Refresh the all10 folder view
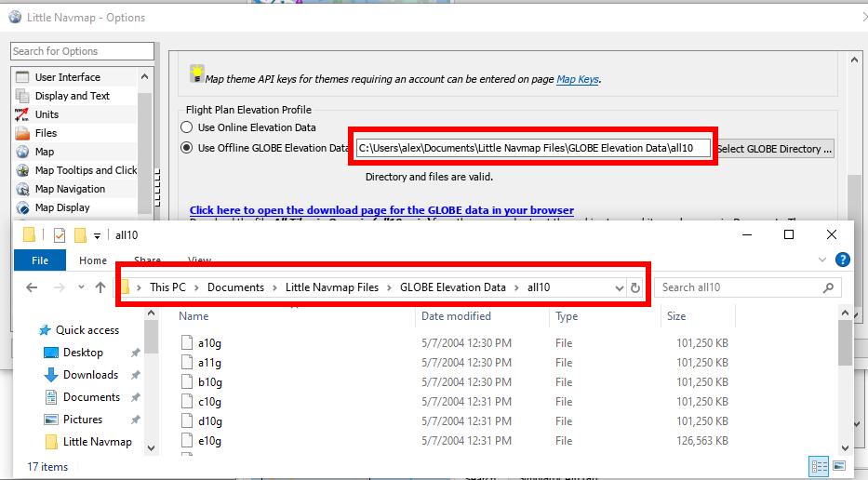 634,287
